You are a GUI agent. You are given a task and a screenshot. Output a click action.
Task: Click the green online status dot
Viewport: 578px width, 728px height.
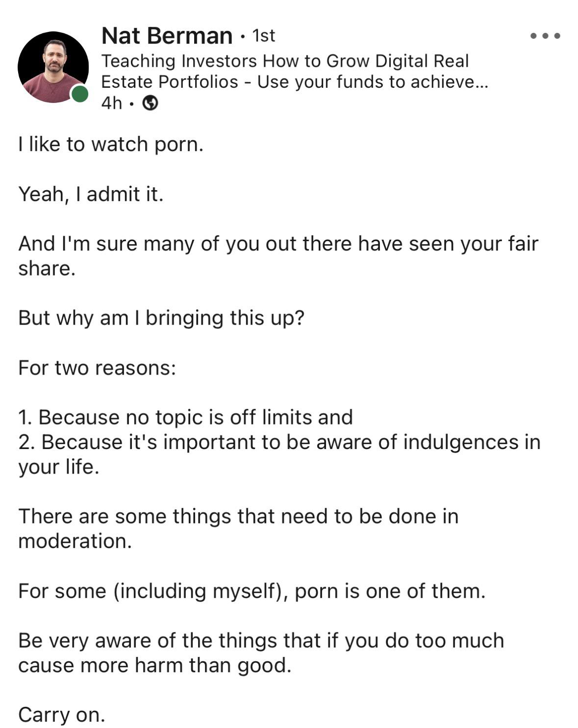(80, 94)
